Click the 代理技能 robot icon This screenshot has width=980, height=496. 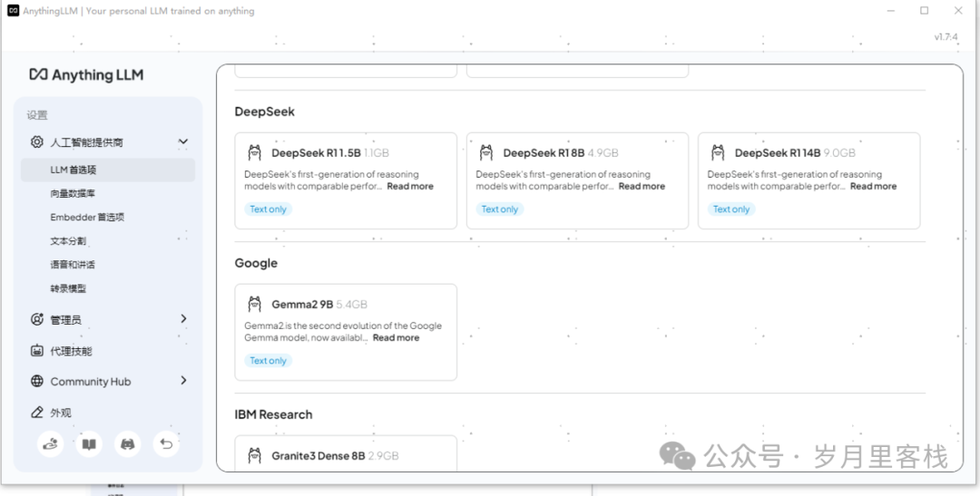[37, 350]
